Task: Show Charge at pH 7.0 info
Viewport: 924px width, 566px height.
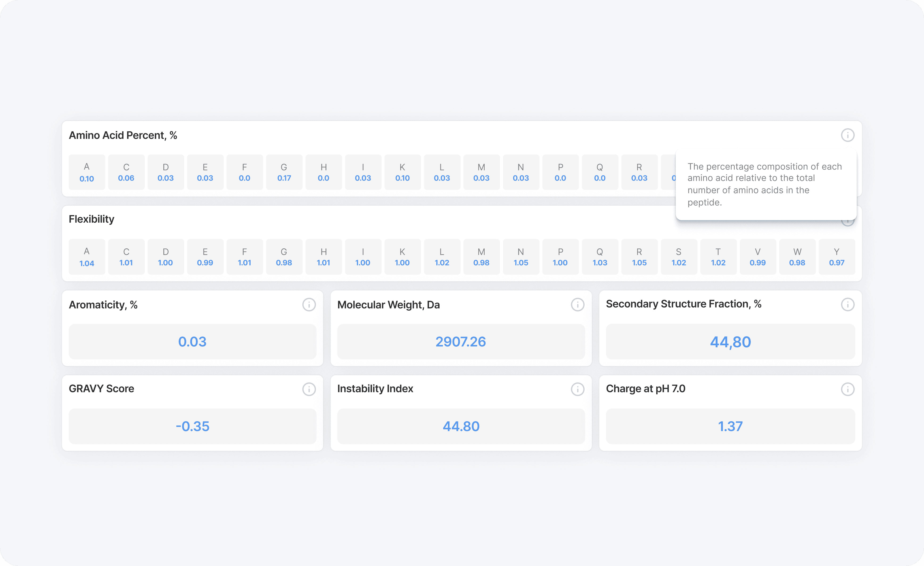Action: click(x=847, y=389)
